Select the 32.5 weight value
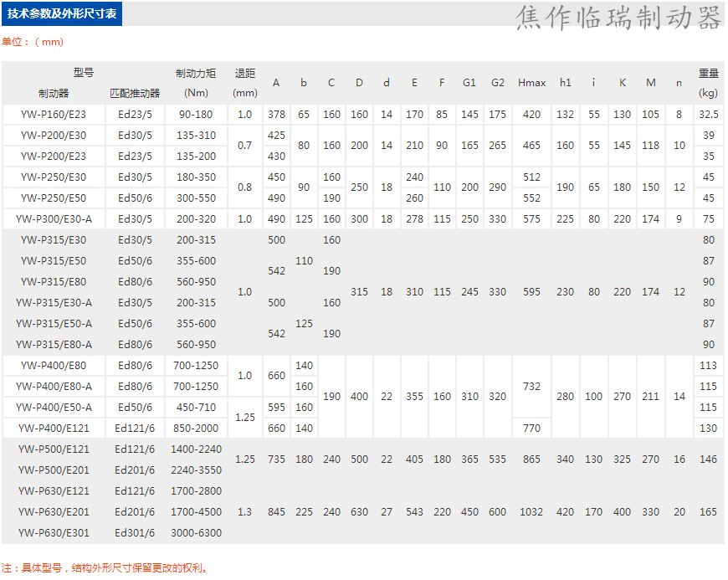728x580 pixels. tap(709, 115)
